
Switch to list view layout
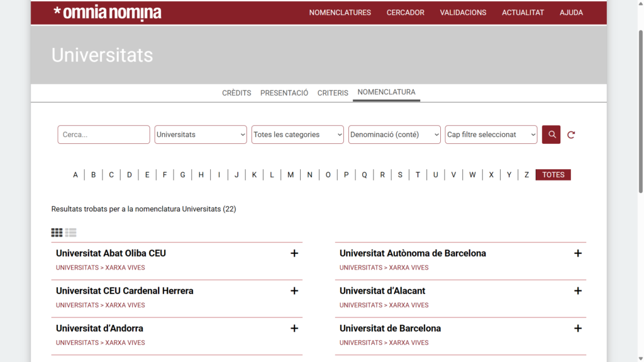click(70, 233)
